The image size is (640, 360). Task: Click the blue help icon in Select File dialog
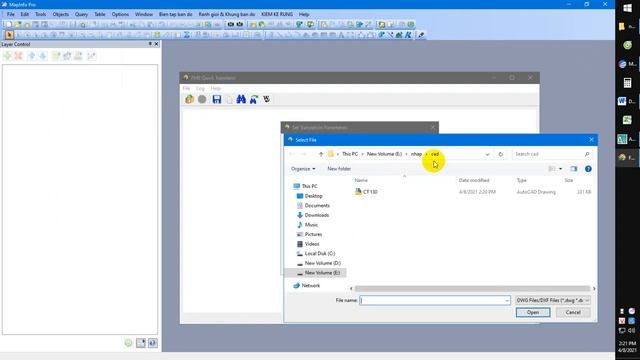click(588, 169)
